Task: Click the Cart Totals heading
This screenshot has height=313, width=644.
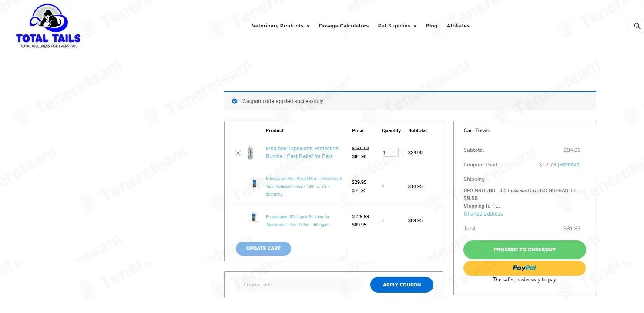Action: click(476, 130)
